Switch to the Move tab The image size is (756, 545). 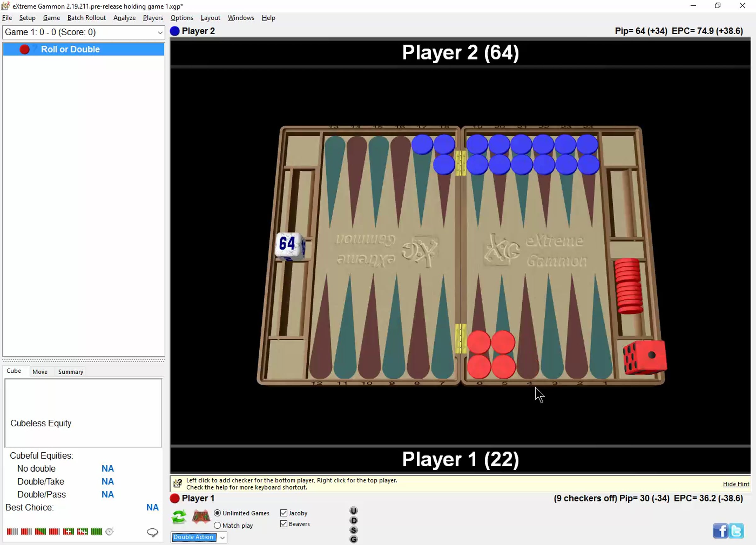40,372
